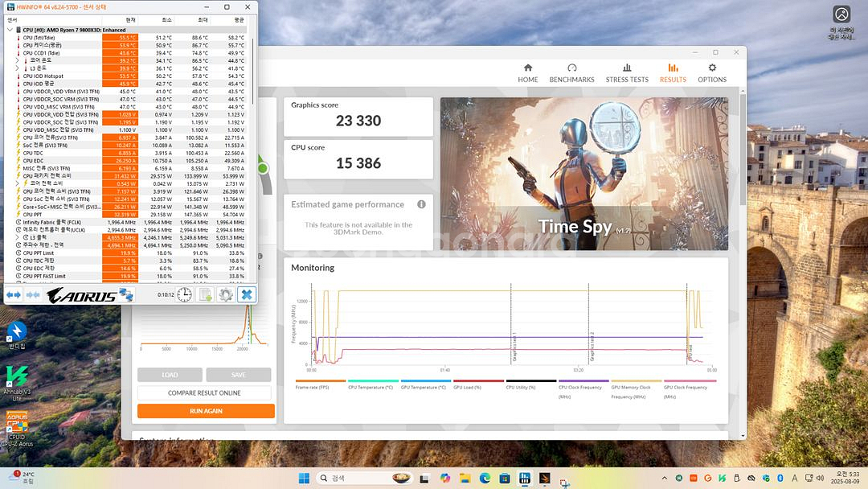This screenshot has width=868, height=489.
Task: Open the STRESS TESTS section
Action: 627,72
